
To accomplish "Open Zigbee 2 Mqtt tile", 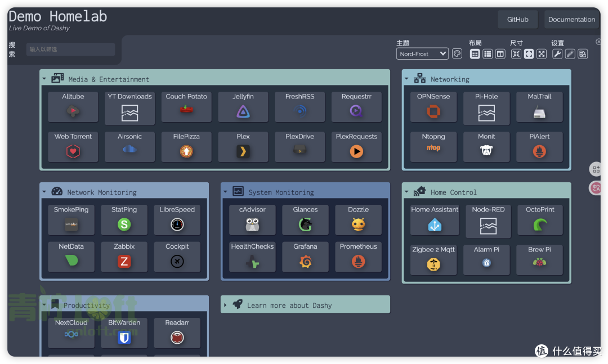I will (433, 260).
